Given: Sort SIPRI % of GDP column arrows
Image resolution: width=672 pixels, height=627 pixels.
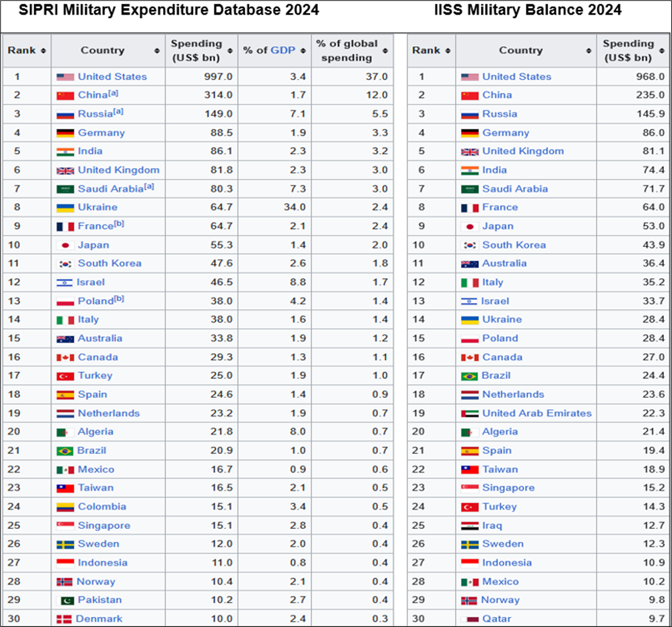Looking at the screenshot, I should [303, 51].
